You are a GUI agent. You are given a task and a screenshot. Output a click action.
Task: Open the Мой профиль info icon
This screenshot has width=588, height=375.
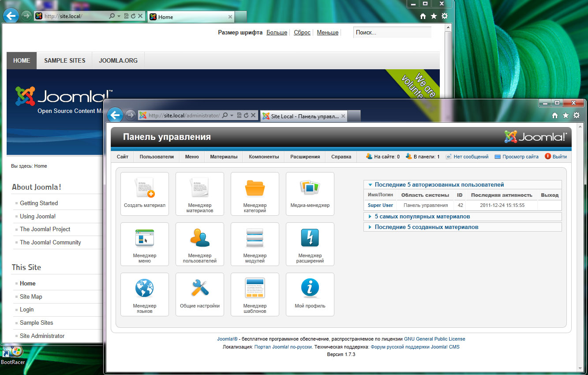click(x=310, y=294)
